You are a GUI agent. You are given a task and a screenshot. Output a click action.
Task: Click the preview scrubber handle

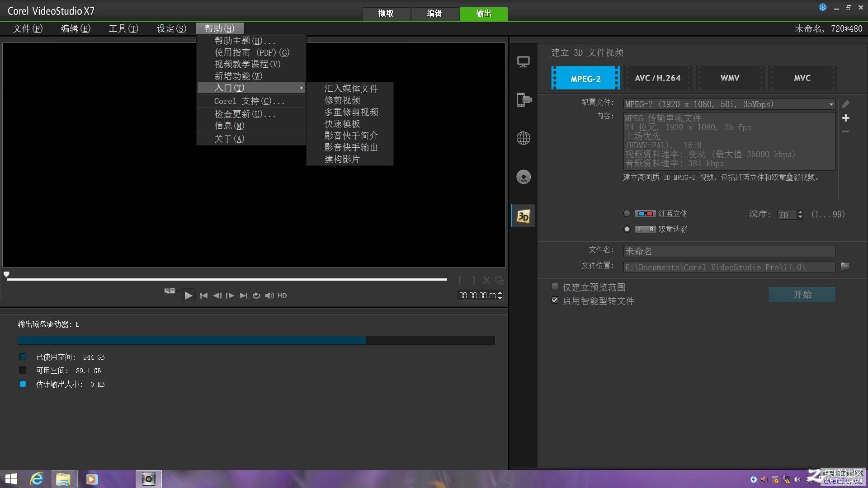(6, 274)
